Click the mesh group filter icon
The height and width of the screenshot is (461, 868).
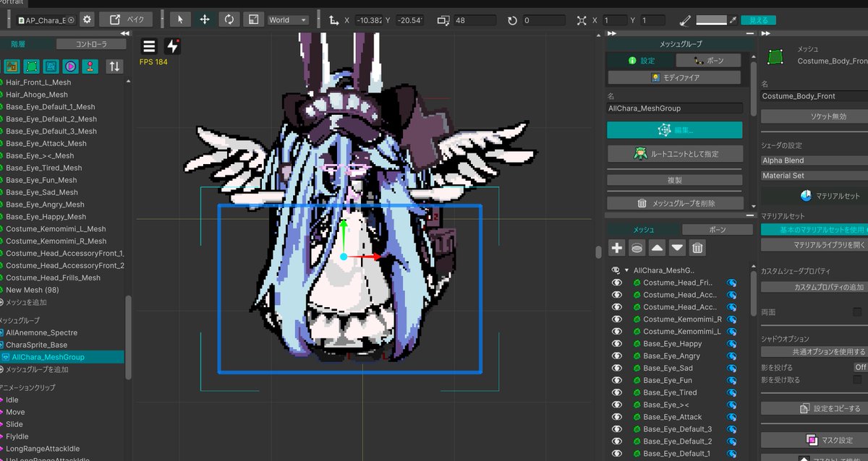pyautogui.click(x=51, y=66)
